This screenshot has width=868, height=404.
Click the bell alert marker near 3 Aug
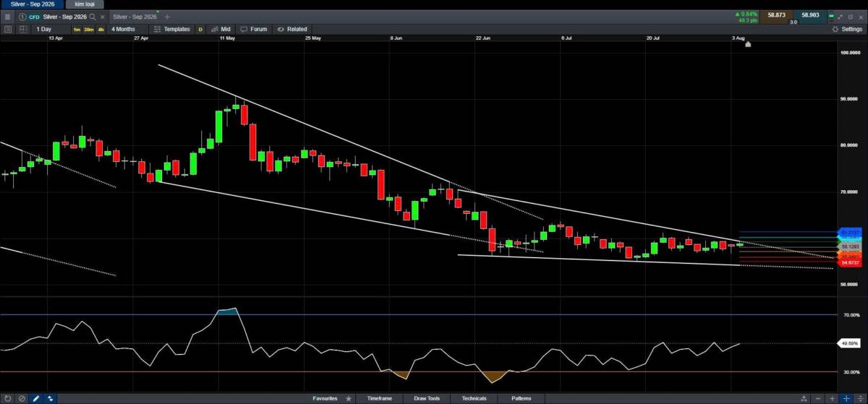(x=748, y=44)
